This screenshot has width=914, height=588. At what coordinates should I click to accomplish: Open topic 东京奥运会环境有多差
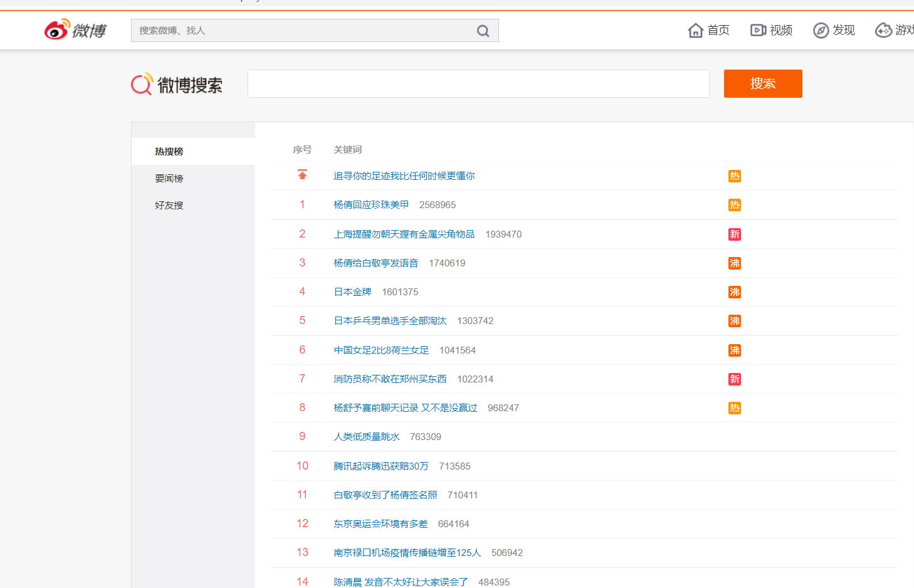381,524
